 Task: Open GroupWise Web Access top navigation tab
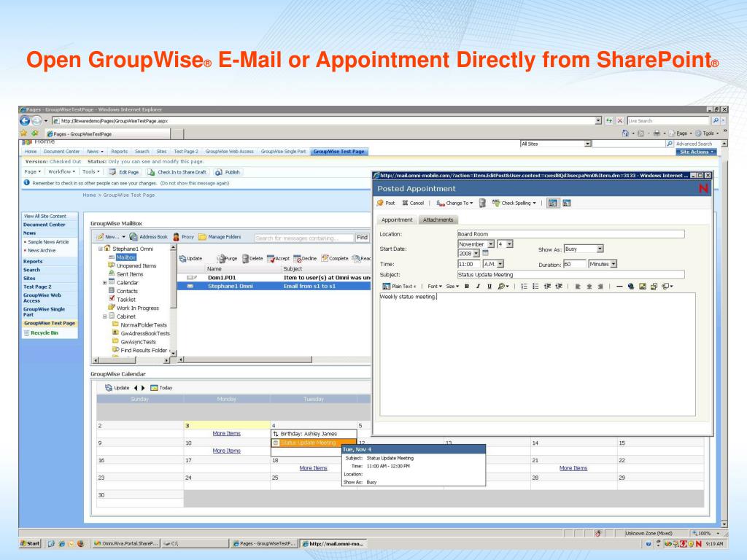[229, 152]
